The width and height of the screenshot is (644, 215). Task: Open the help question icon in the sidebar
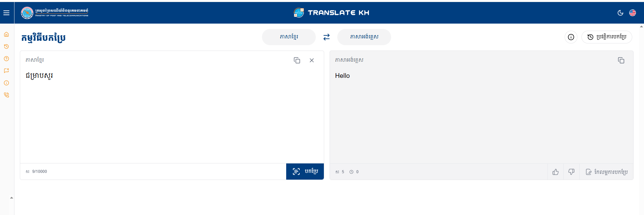[x=6, y=59]
